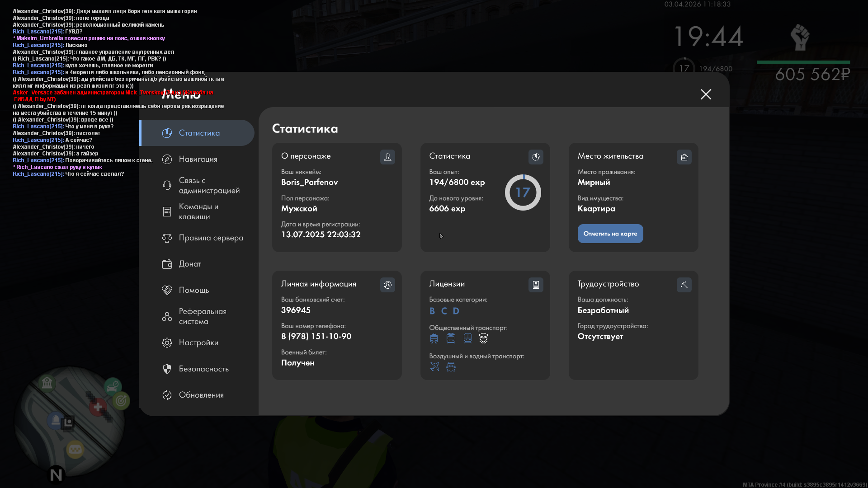Click the airplane license icon
Image resolution: width=868 pixels, height=488 pixels.
pos(434,367)
